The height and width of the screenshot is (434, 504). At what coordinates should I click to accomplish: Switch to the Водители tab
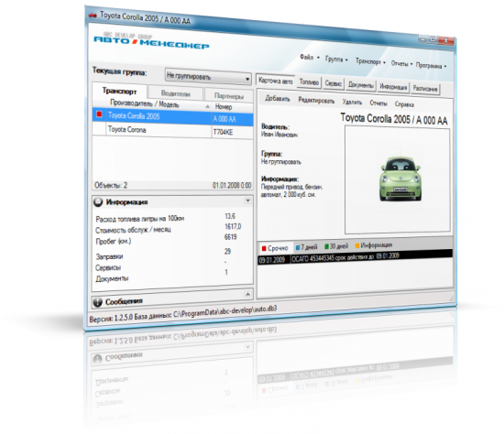point(176,93)
